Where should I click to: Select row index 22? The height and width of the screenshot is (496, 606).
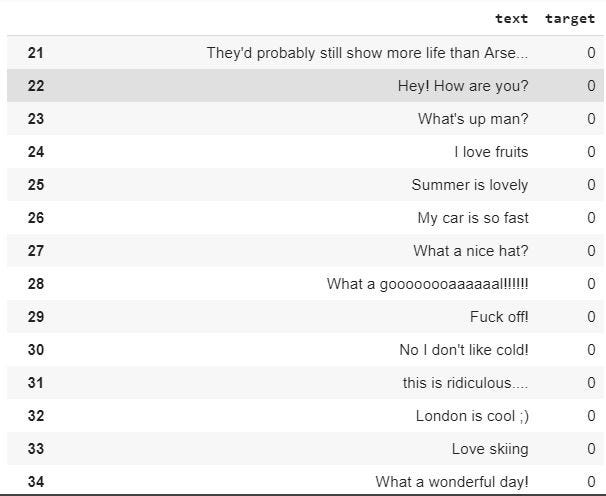pos(36,86)
